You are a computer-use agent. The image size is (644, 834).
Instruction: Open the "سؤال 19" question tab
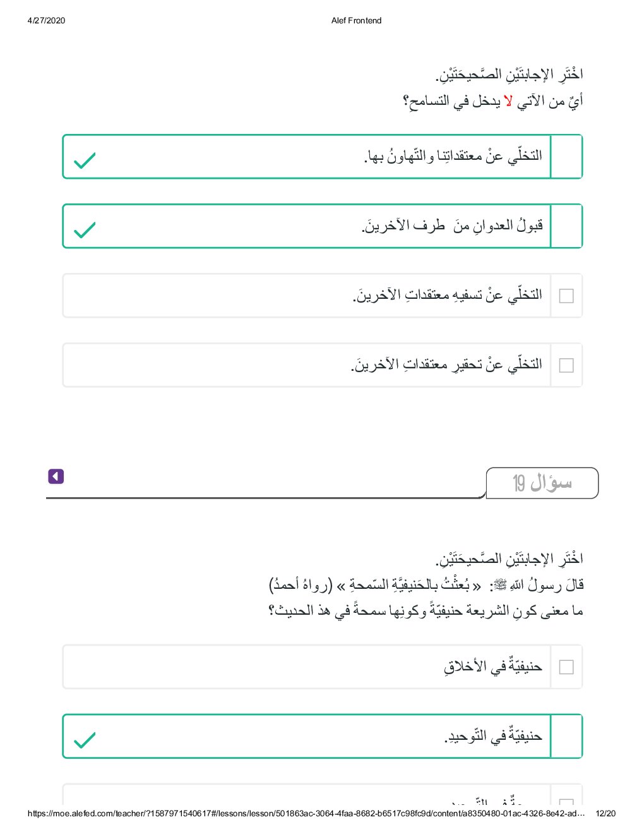click(x=542, y=483)
